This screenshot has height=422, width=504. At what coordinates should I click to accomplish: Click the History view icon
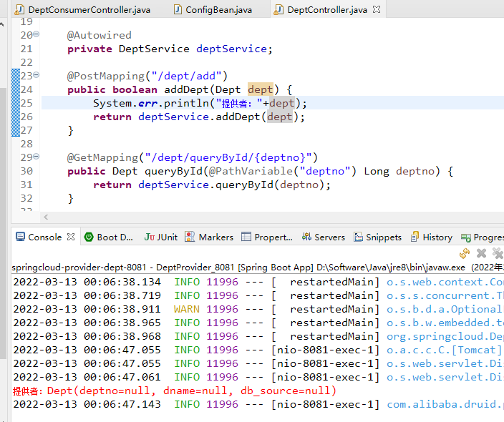pos(415,237)
